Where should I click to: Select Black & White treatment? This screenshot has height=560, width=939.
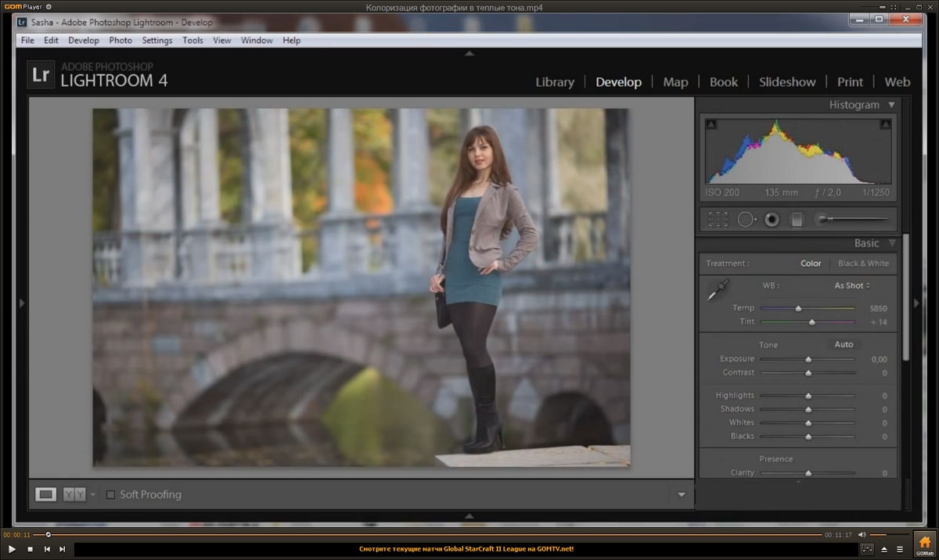(863, 264)
